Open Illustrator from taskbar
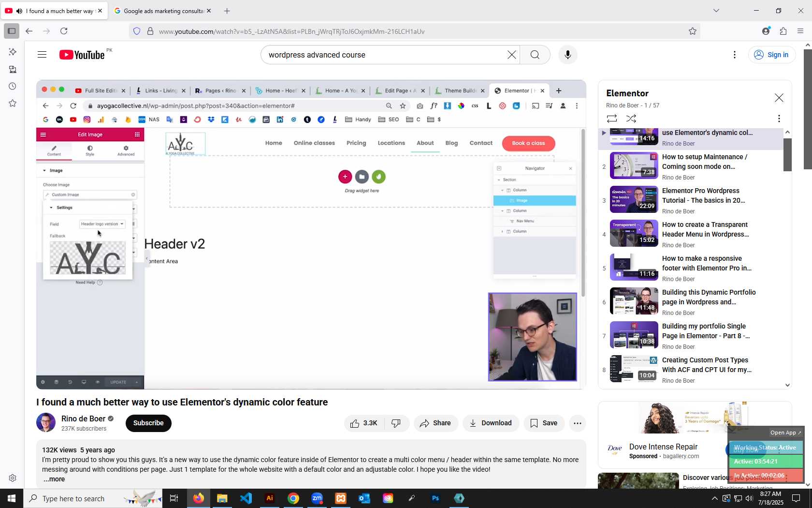 pyautogui.click(x=270, y=498)
